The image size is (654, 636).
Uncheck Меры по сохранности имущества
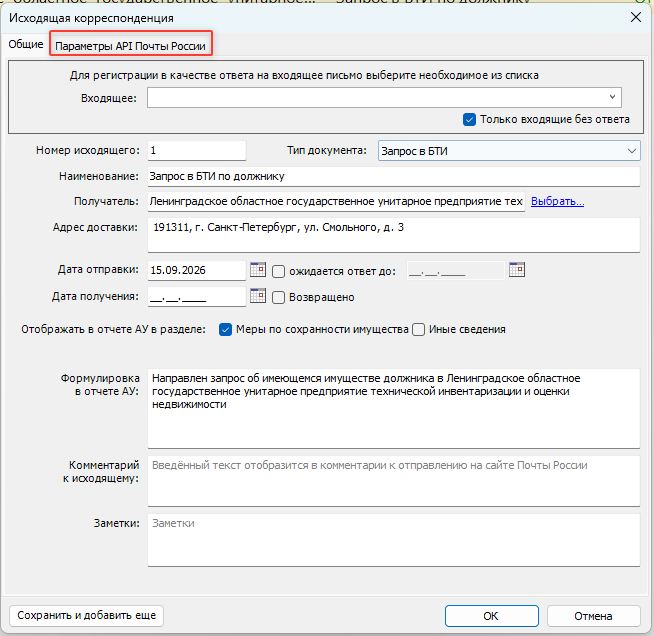225,330
